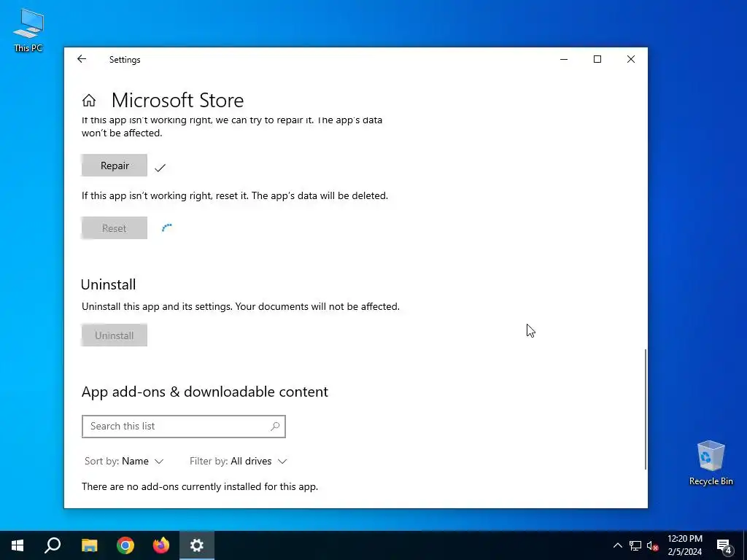
Task: Launch Google Chrome from the taskbar
Action: [x=125, y=545]
